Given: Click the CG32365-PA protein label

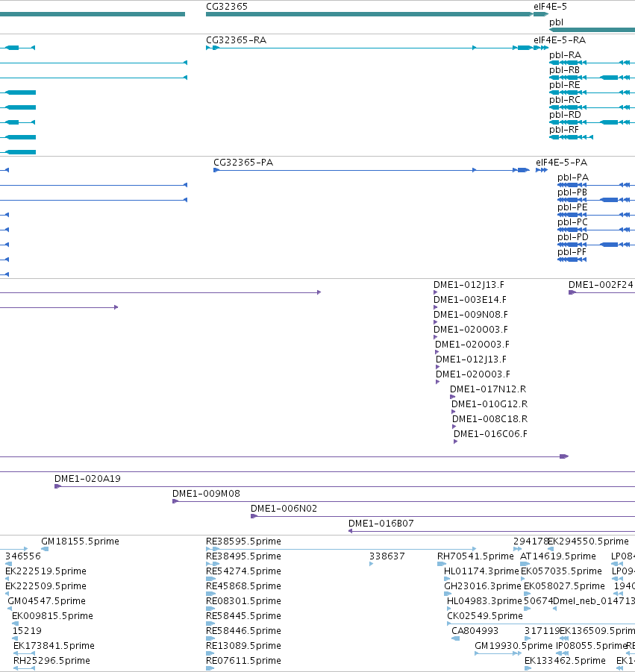Looking at the screenshot, I should pos(243,163).
